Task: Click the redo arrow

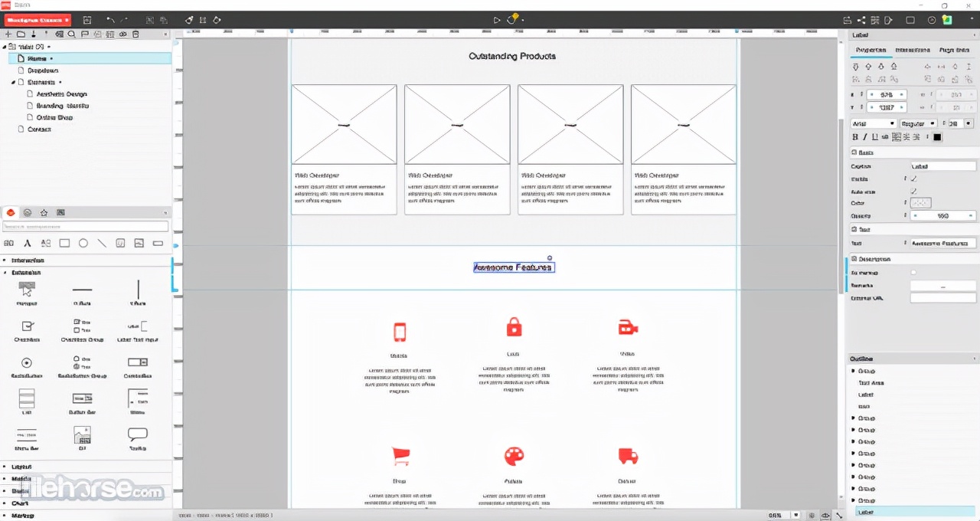Action: 126,20
